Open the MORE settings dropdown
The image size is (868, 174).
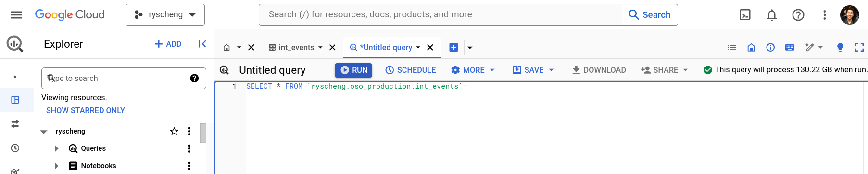point(473,70)
